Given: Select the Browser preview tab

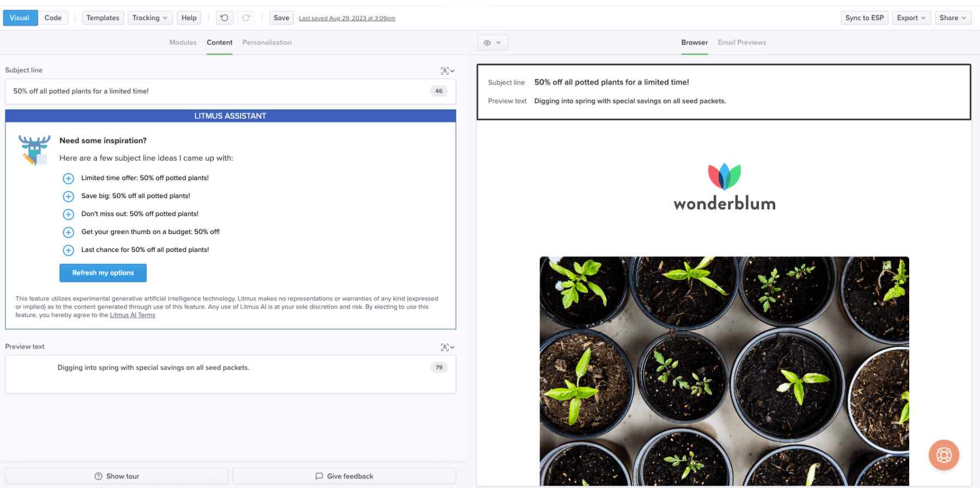Looking at the screenshot, I should 695,42.
